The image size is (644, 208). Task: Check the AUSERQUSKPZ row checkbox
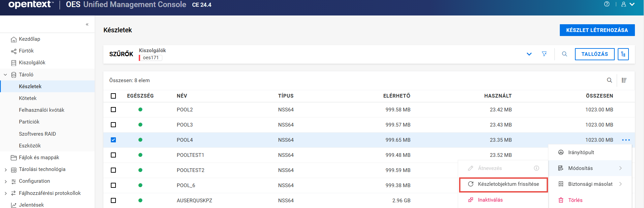(113, 201)
